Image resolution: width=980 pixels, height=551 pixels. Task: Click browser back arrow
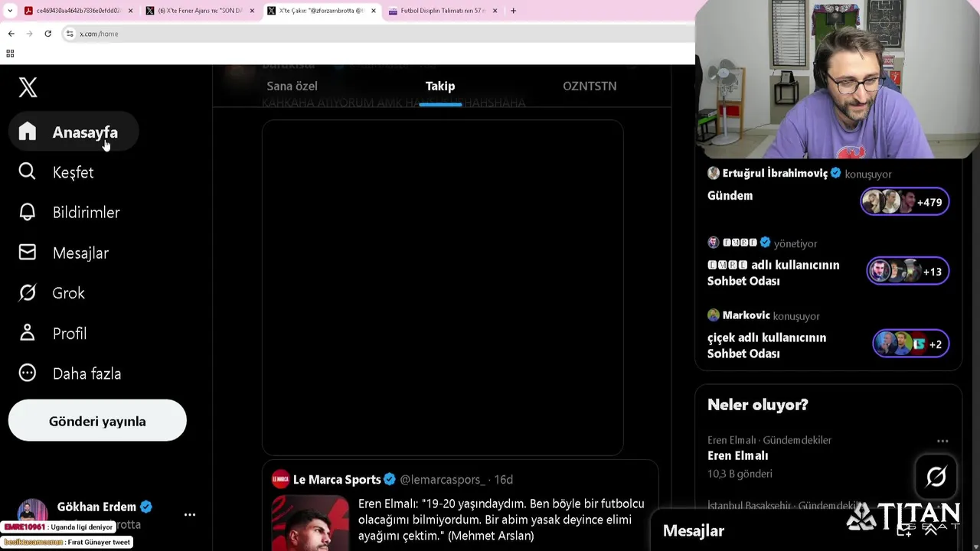coord(11,34)
